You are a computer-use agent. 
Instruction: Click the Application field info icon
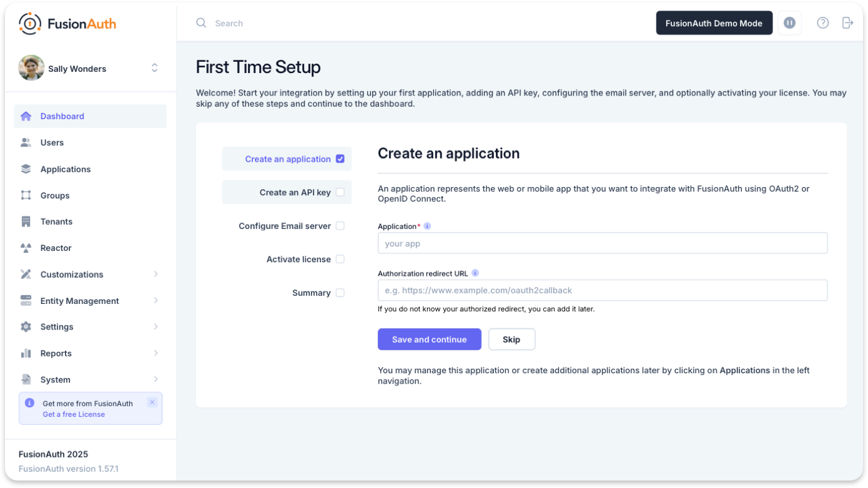(427, 227)
